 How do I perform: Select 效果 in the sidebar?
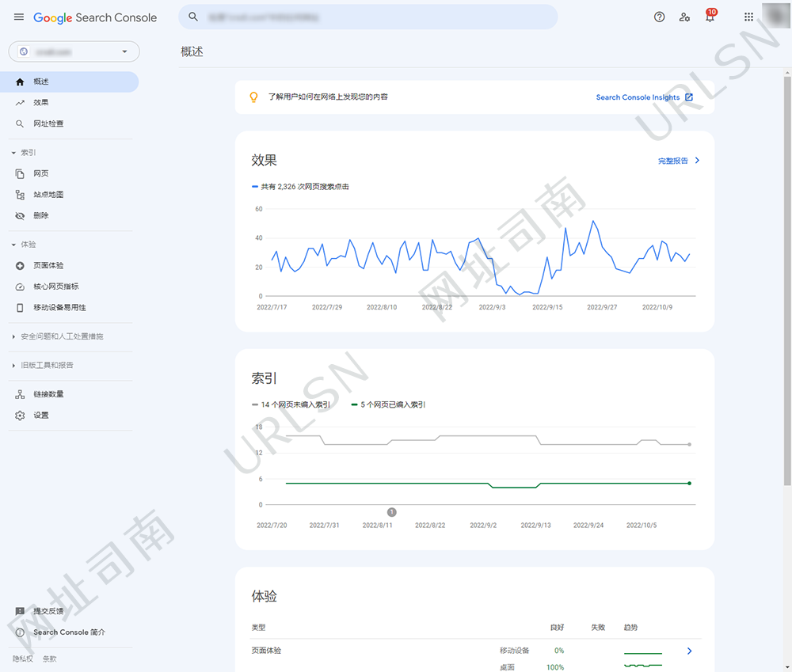41,103
